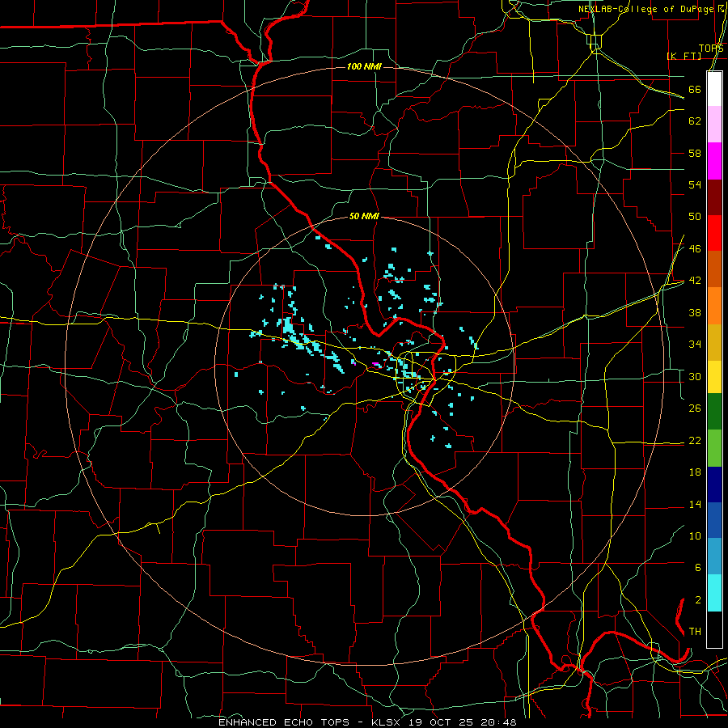Click the medium blue 18 kft swatch
The height and width of the screenshot is (728, 728).
(x=714, y=520)
